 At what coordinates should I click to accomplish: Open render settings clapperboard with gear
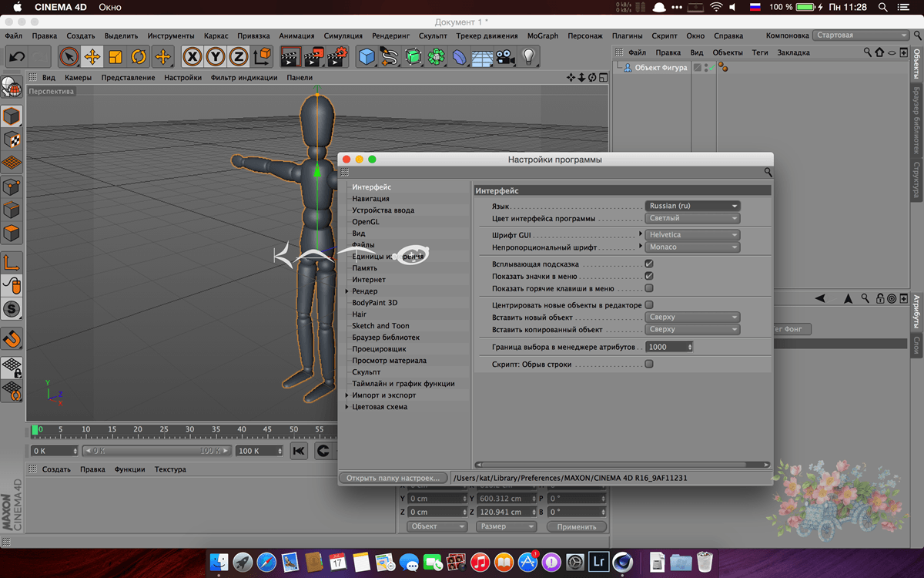pyautogui.click(x=339, y=57)
